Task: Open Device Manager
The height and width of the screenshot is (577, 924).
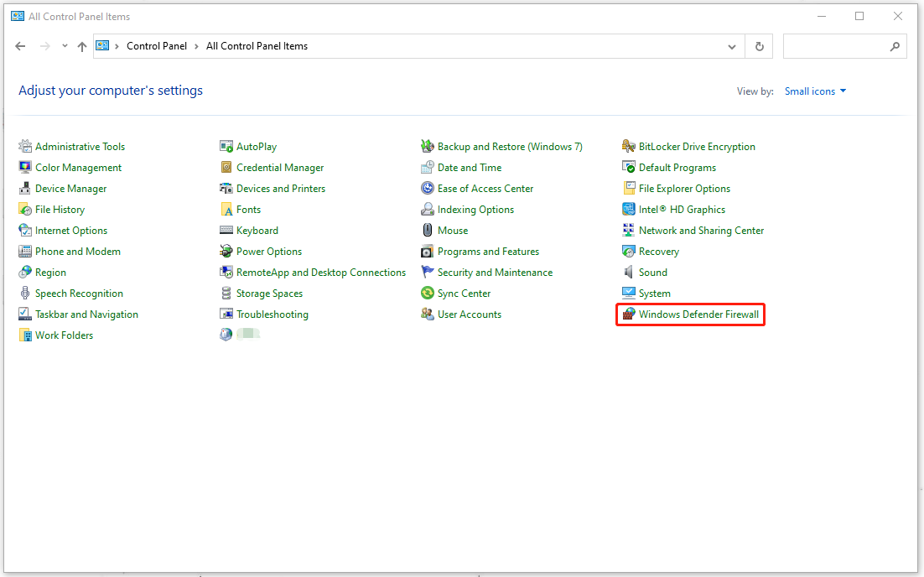Action: [70, 188]
